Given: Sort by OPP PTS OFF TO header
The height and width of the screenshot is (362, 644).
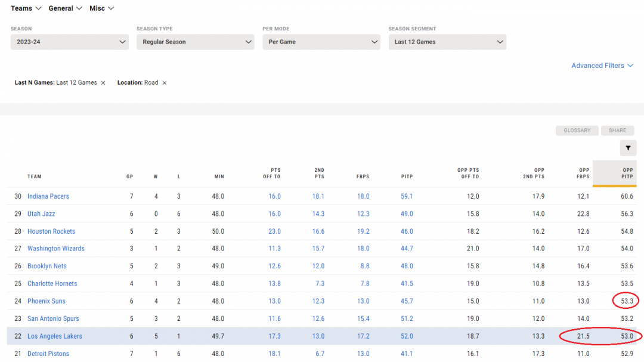Looking at the screenshot, I should coord(468,174).
